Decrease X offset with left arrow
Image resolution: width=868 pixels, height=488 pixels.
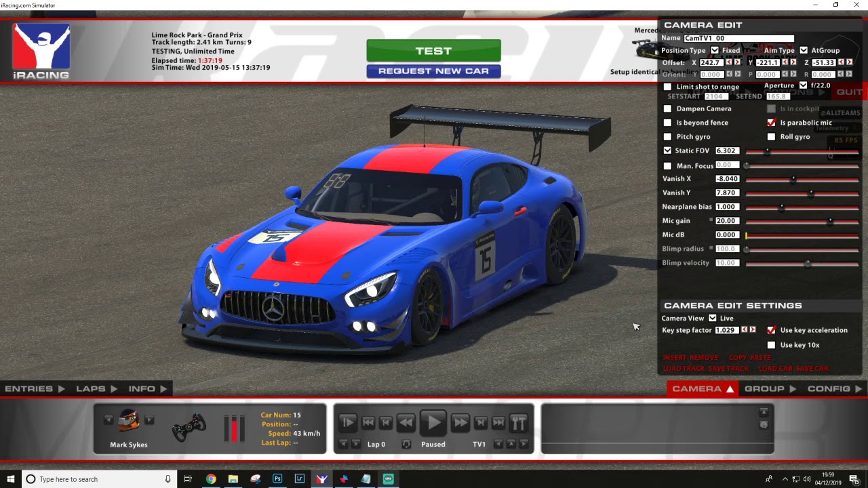729,62
